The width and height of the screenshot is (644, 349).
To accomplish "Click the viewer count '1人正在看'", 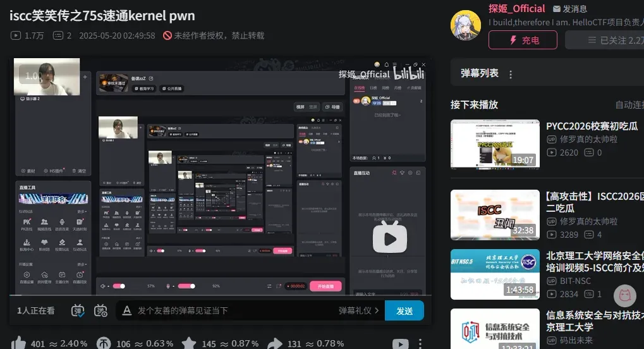I will coord(36,311).
